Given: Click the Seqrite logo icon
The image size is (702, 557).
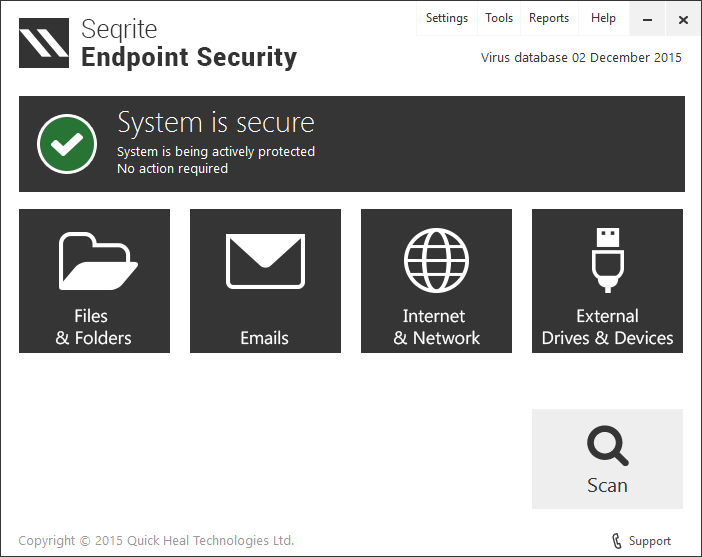Looking at the screenshot, I should (44, 43).
